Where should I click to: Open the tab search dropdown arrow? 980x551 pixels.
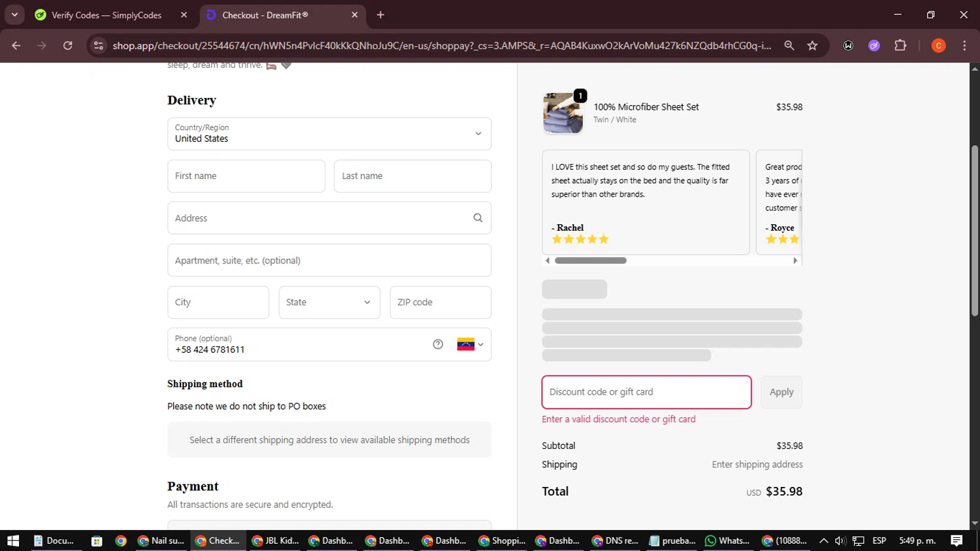(14, 15)
